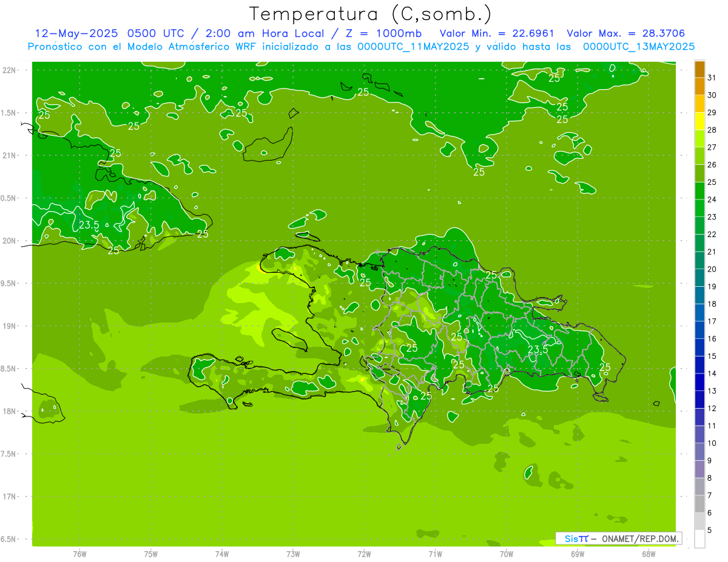Click the "Z = 1000mb" level text
Viewport: 728px width, 562px height.
click(x=383, y=33)
